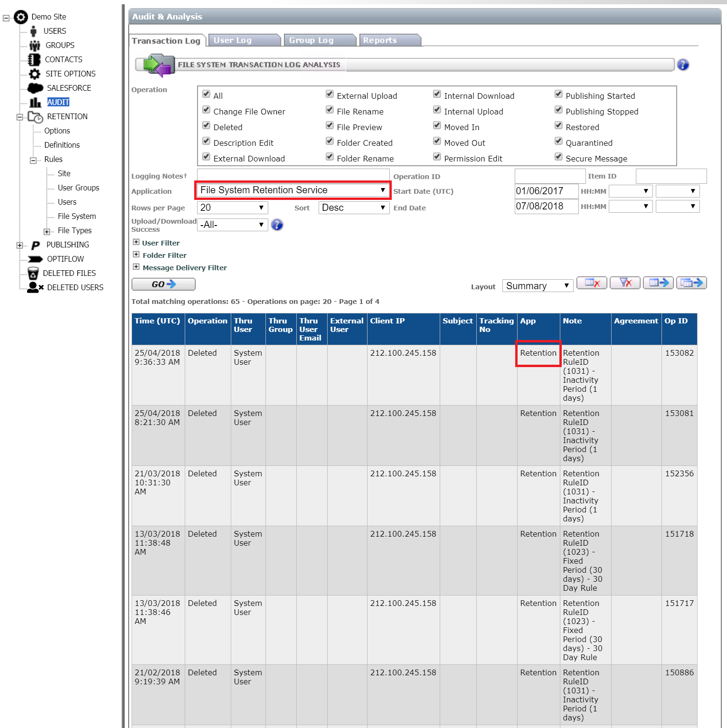Viewport: 727px width, 728px height.
Task: Click the help icon beside Upload/Download Success
Action: (x=277, y=225)
